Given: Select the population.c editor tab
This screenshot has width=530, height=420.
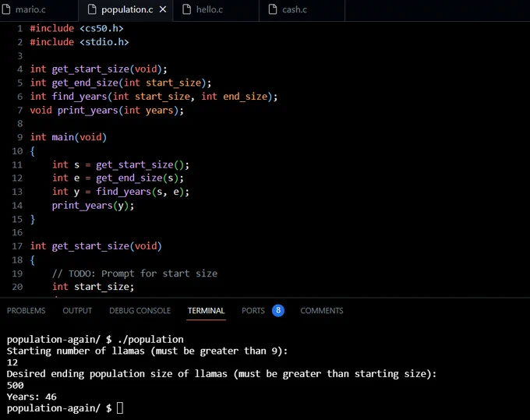Looking at the screenshot, I should tap(127, 10).
